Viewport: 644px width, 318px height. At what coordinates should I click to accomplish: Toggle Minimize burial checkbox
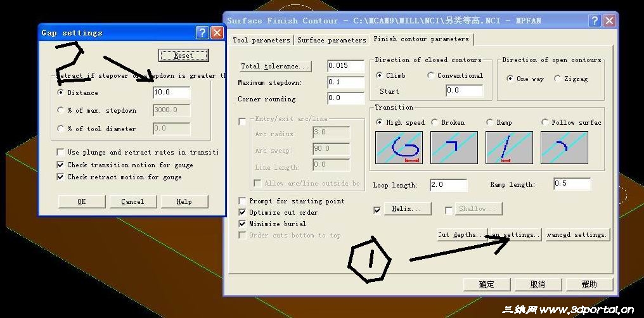coord(242,224)
